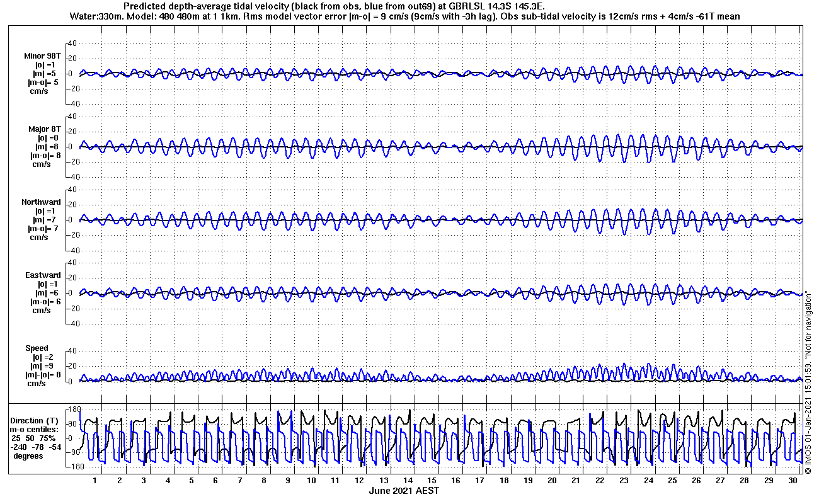The width and height of the screenshot is (819, 504).
Task: Click the '|m-o|= 5' value in Minor panel
Action: pyautogui.click(x=44, y=82)
